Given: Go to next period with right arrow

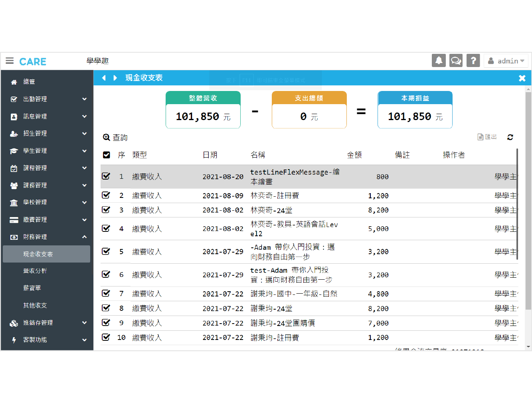Looking at the screenshot, I should (x=115, y=78).
